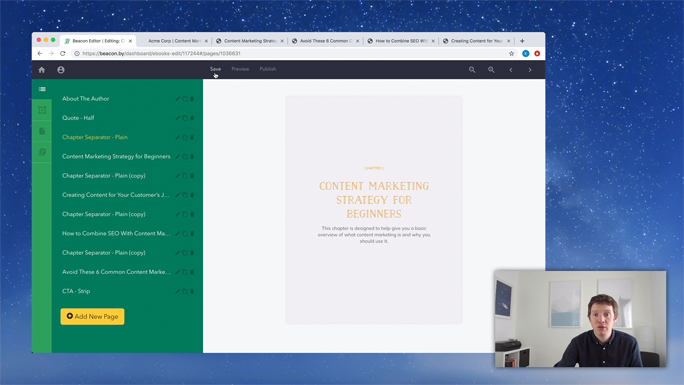Delete the About The Author page
Viewport: 684px width, 385px height.
click(x=192, y=99)
